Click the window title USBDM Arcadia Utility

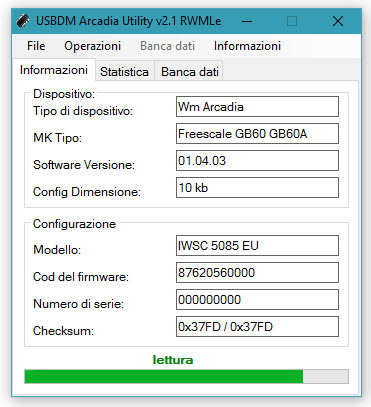click(128, 21)
